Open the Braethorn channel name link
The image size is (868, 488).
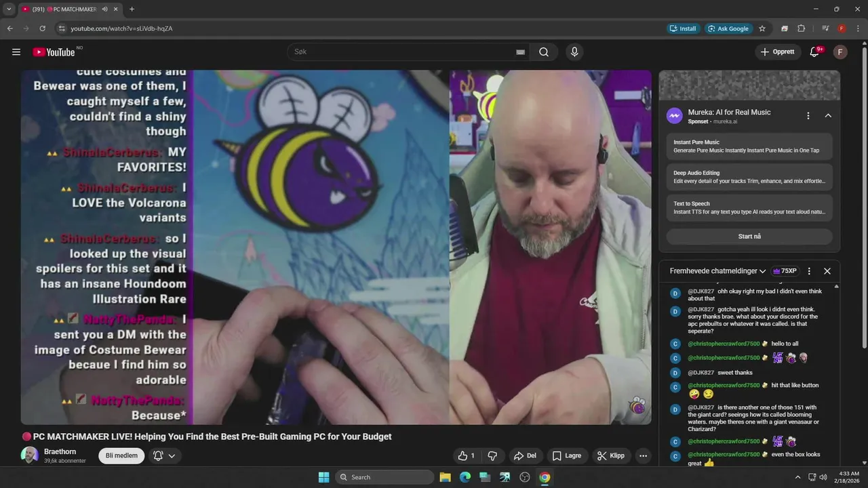click(x=60, y=451)
